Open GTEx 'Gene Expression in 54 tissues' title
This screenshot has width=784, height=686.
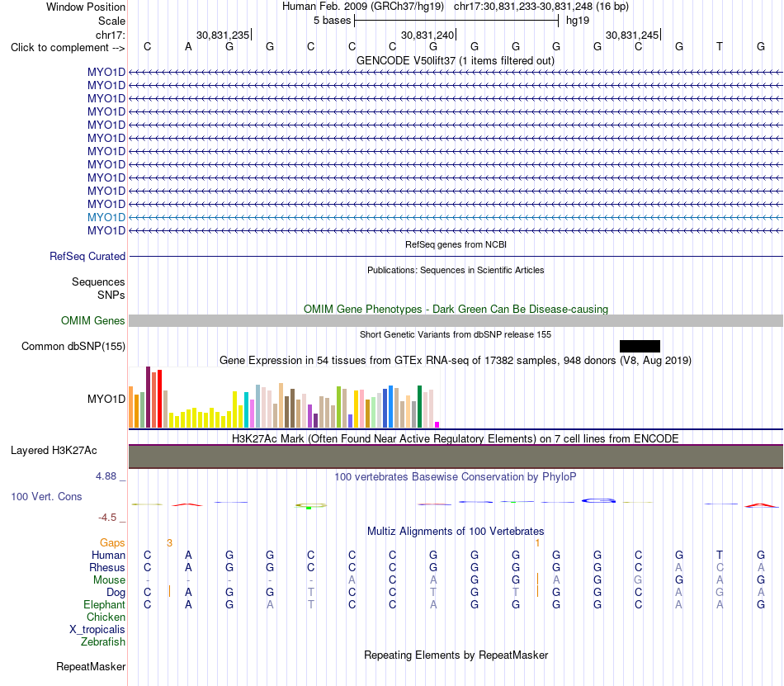[456, 361]
